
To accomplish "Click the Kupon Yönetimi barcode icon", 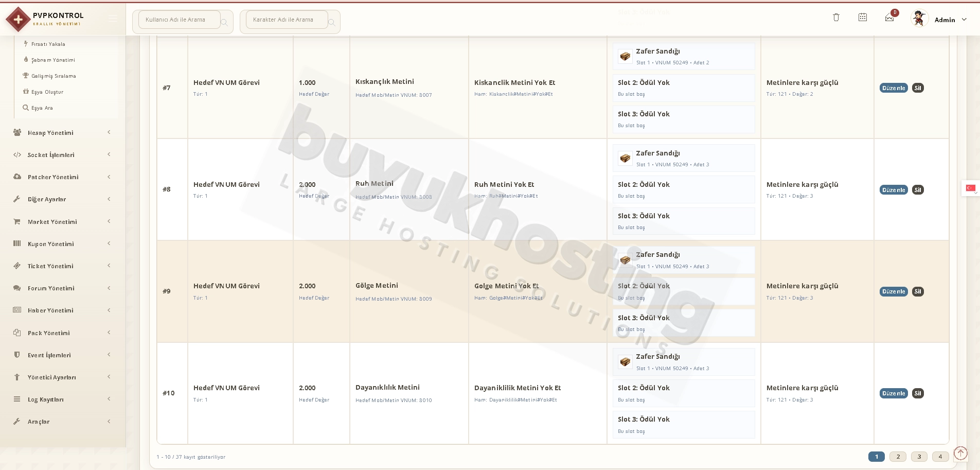I will point(17,243).
